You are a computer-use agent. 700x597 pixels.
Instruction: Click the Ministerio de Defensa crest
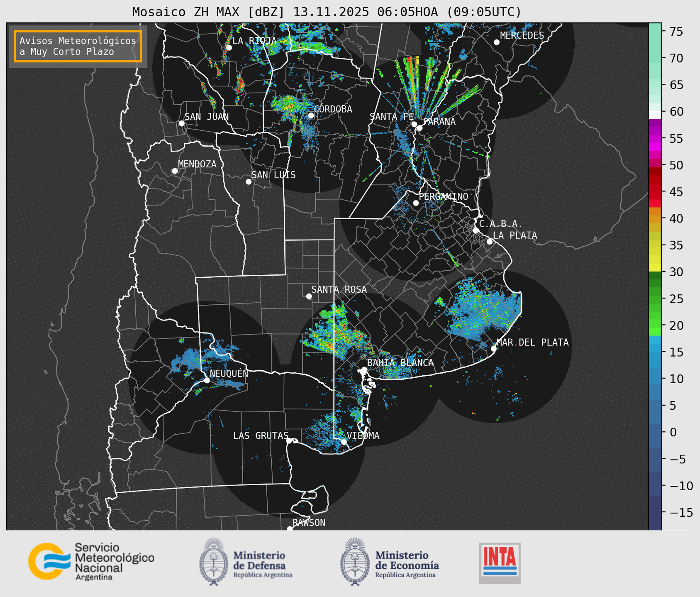[x=214, y=562]
